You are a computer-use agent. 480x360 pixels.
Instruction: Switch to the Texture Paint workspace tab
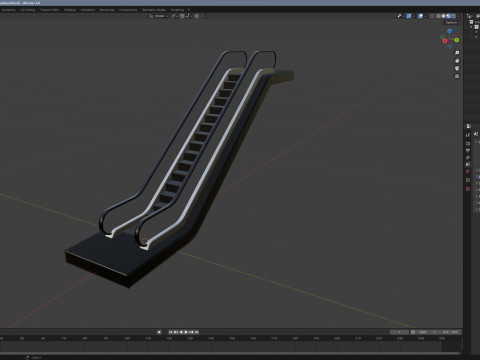point(49,10)
